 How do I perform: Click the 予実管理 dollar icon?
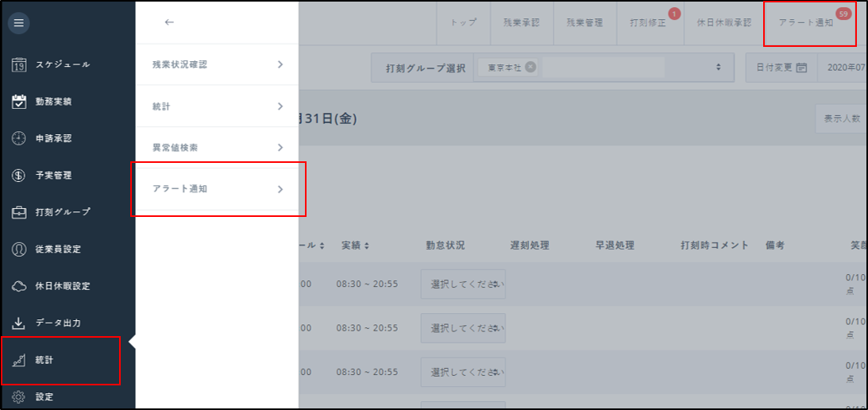(20, 176)
